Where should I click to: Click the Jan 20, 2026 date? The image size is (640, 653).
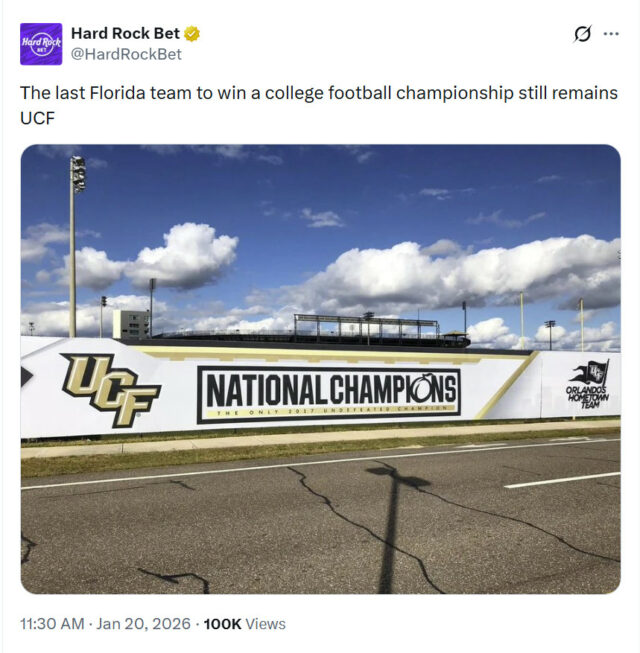coord(143,623)
